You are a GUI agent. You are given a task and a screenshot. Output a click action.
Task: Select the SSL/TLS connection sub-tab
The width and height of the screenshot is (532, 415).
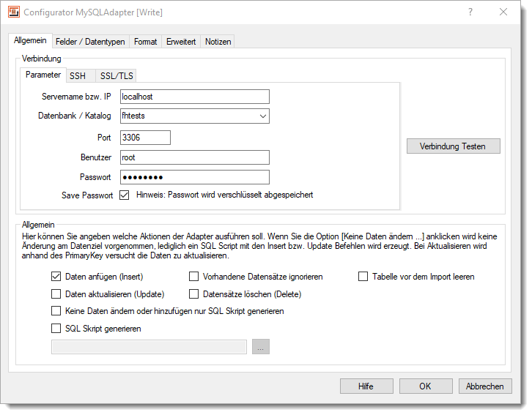pyautogui.click(x=117, y=76)
